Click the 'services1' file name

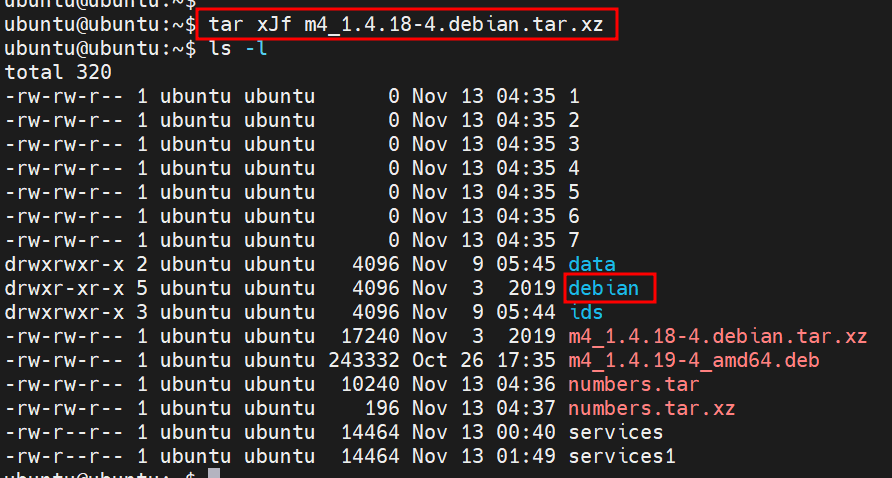(x=622, y=456)
